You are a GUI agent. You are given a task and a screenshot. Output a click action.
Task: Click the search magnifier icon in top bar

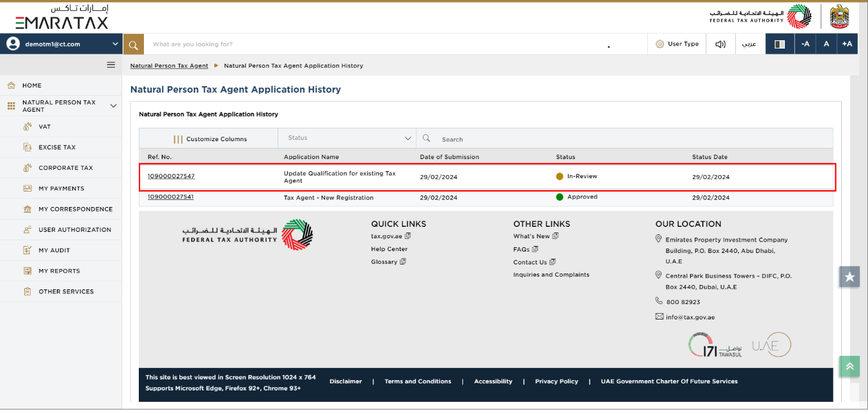pyautogui.click(x=133, y=44)
